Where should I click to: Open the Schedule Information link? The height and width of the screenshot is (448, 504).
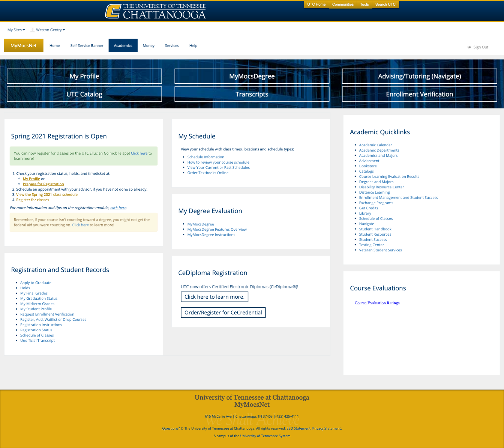[x=206, y=157]
